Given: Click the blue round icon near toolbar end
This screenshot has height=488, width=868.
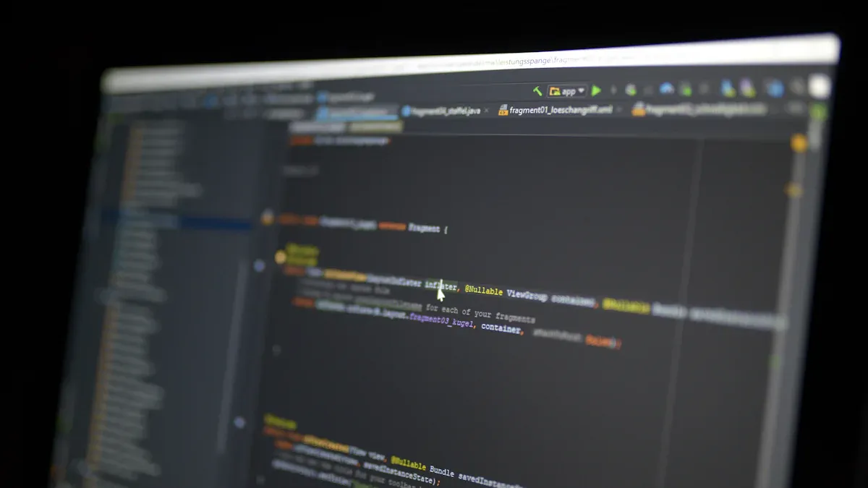Looking at the screenshot, I should tap(775, 88).
